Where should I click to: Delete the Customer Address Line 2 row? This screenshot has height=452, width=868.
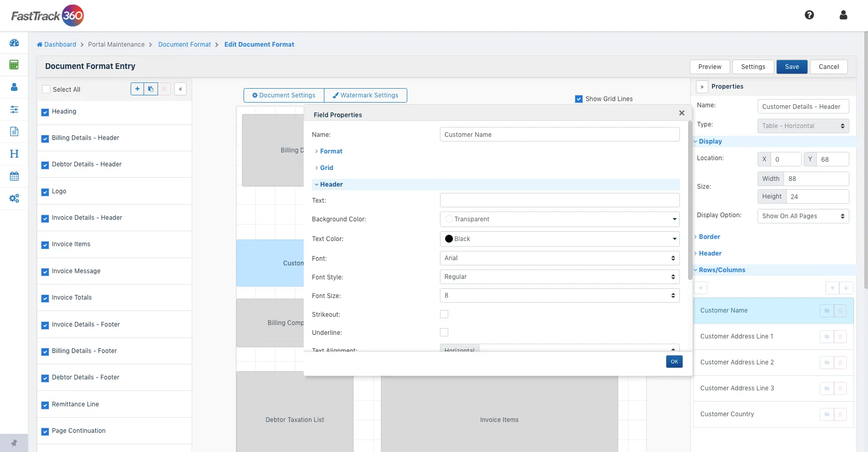pos(840,362)
